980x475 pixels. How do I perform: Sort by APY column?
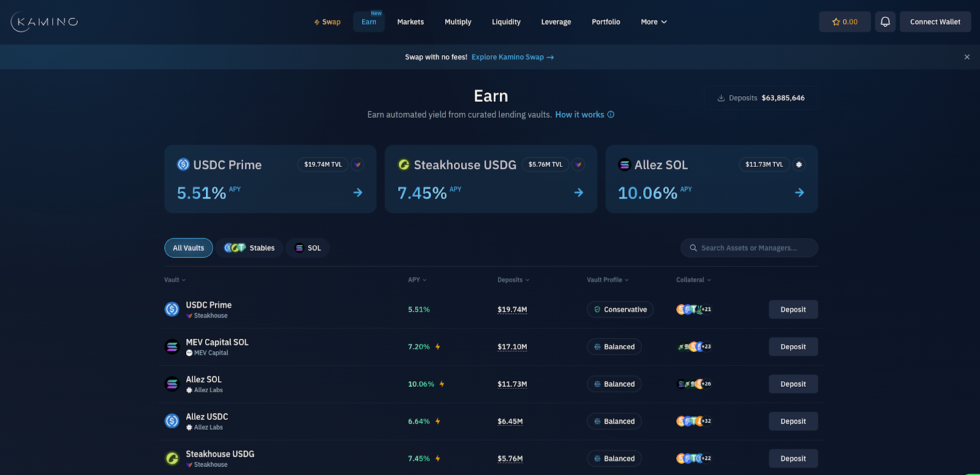(417, 280)
